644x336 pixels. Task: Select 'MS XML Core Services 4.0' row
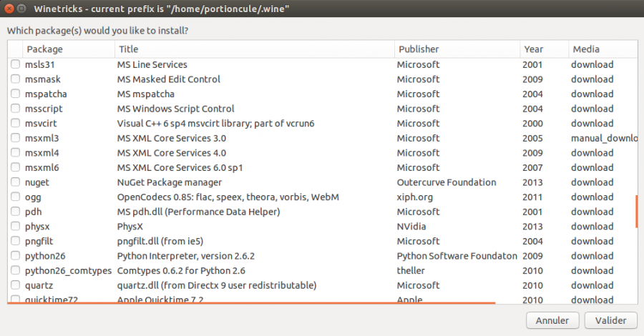171,153
